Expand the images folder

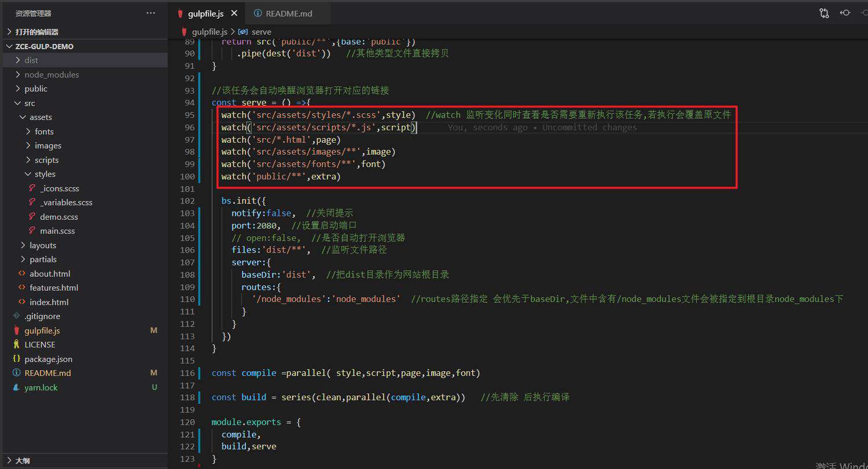click(x=85, y=146)
